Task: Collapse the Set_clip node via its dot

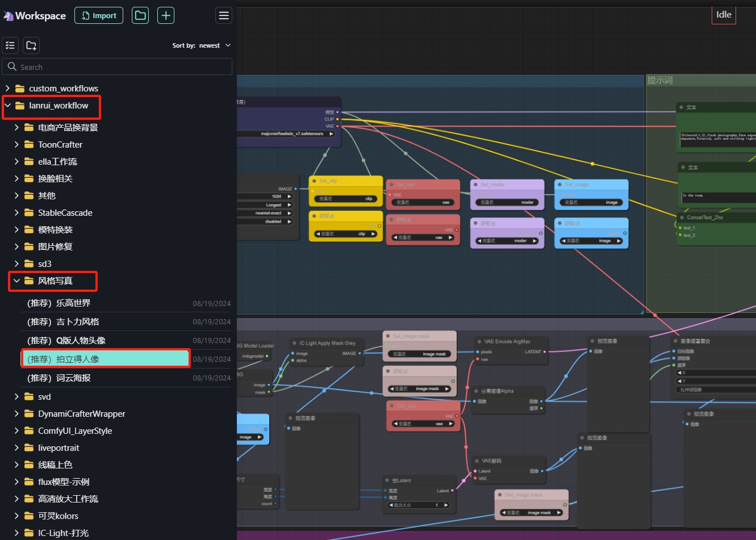Action: click(314, 181)
